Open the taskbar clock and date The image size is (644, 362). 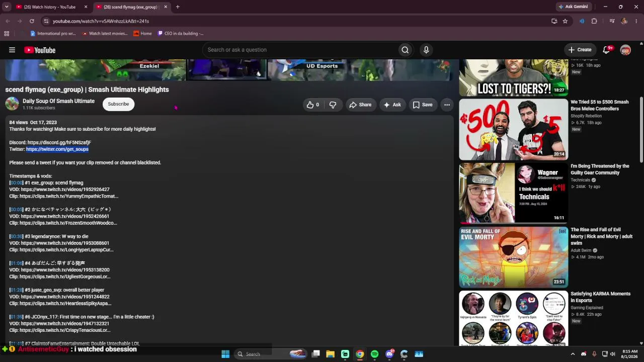click(630, 354)
